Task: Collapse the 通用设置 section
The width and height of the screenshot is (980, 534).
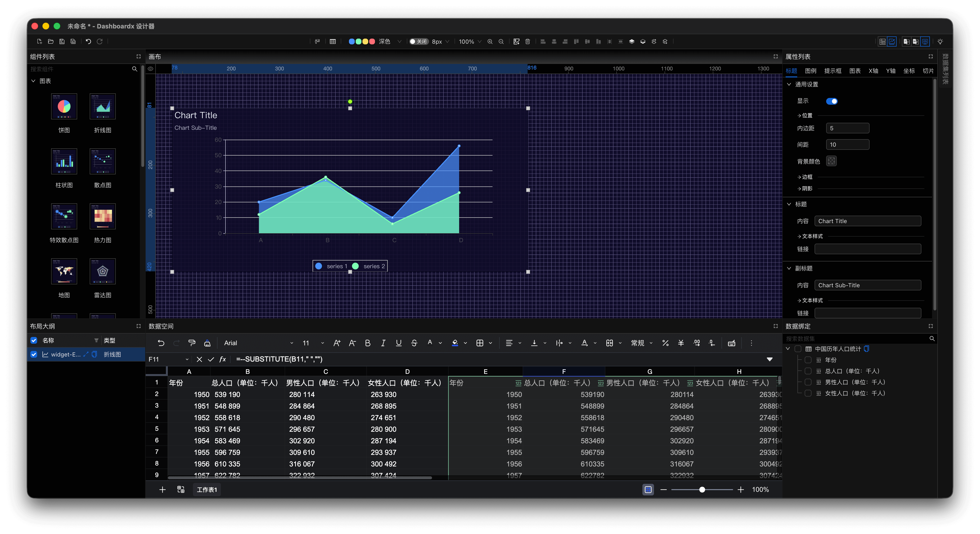Action: pos(789,84)
